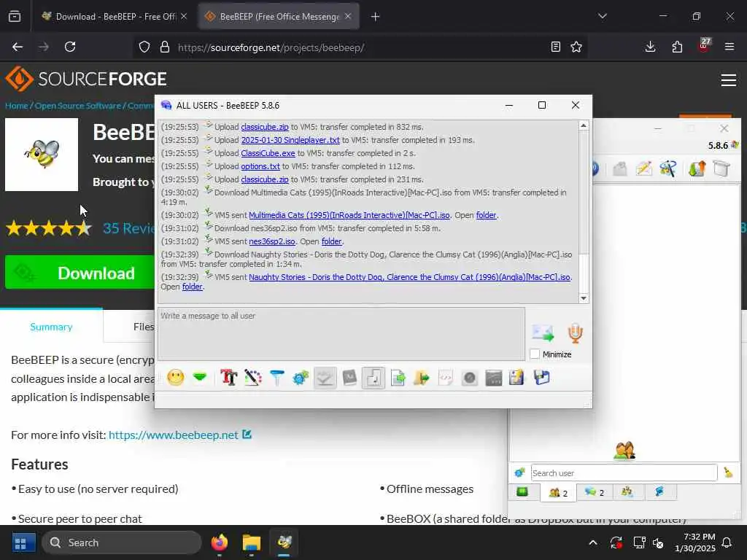Open the font color pencil icon
Image resolution: width=747 pixels, height=560 pixels.
[253, 378]
